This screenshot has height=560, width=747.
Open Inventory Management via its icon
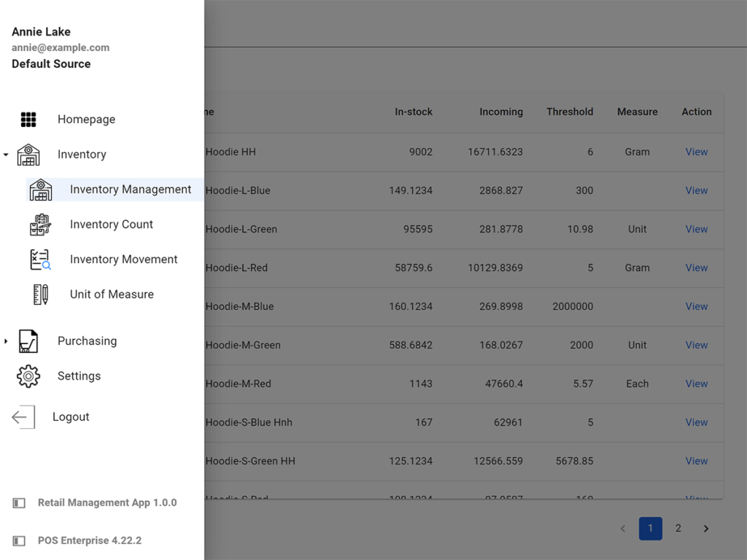point(42,190)
